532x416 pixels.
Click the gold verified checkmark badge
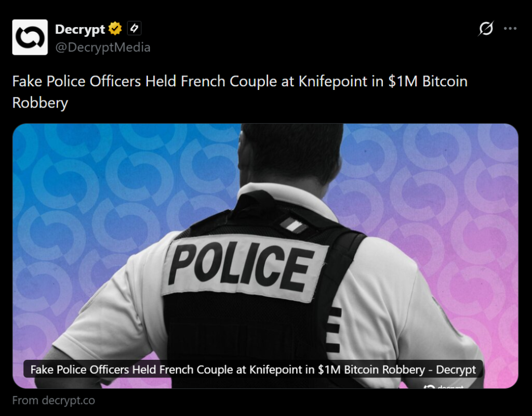tap(115, 29)
